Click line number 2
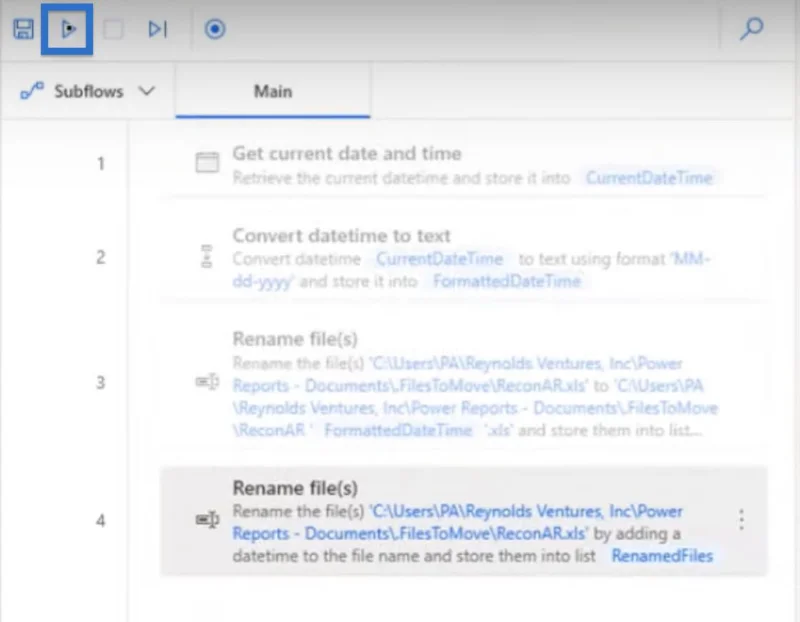The image size is (800, 622). 101,257
